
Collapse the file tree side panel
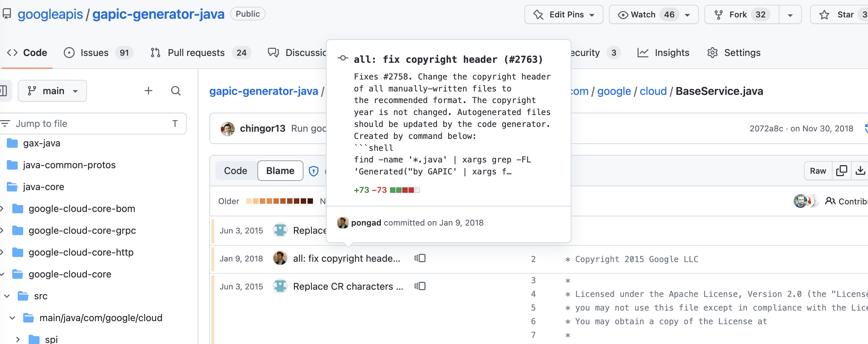(x=4, y=91)
